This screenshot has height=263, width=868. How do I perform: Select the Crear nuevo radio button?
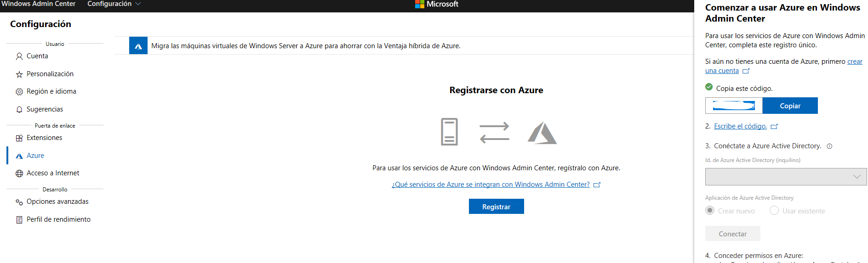(x=710, y=211)
